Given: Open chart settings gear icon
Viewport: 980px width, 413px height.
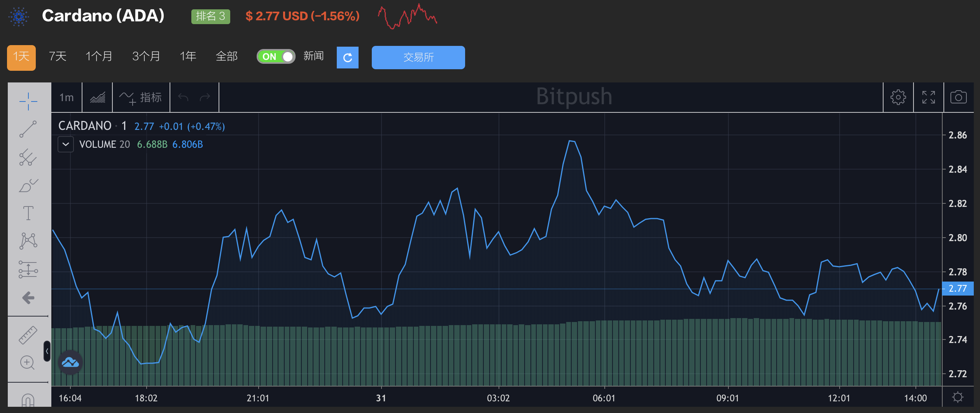Looking at the screenshot, I should 898,97.
